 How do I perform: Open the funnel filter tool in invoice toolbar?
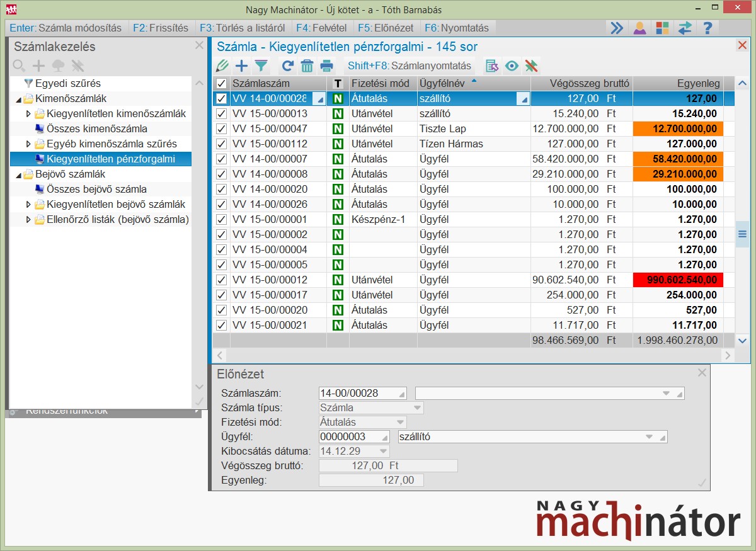tap(261, 66)
